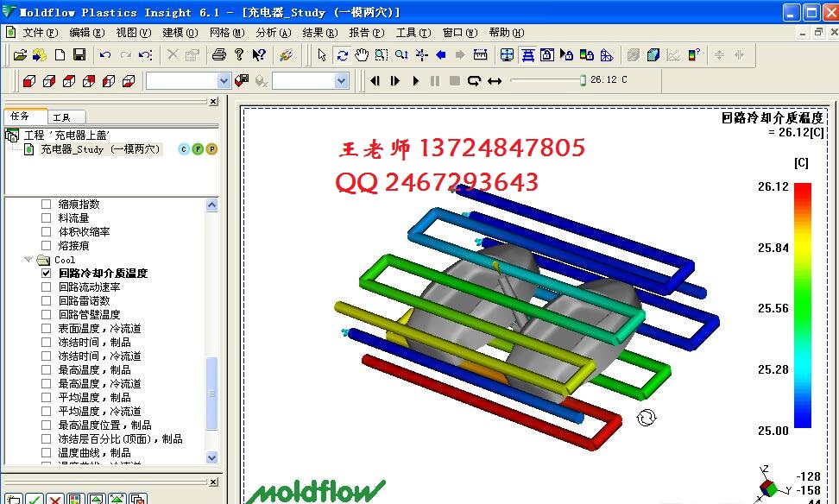Play the result animation

415,81
